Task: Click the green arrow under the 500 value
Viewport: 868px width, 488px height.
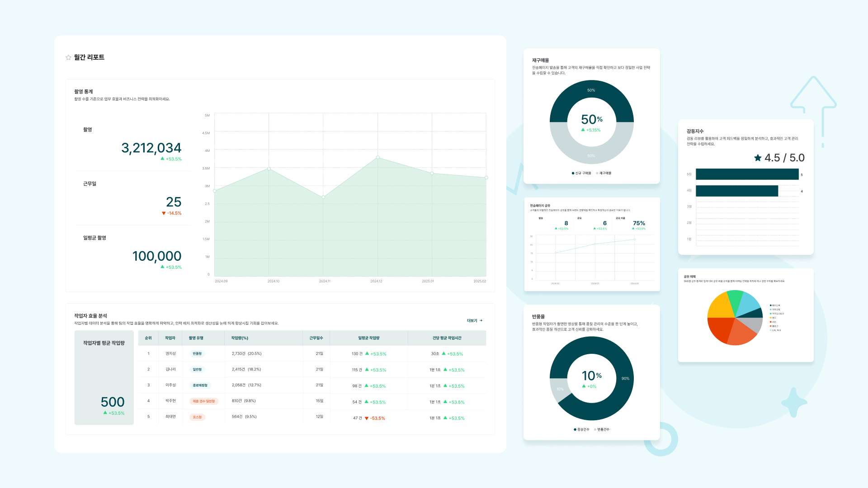Action: 105,413
